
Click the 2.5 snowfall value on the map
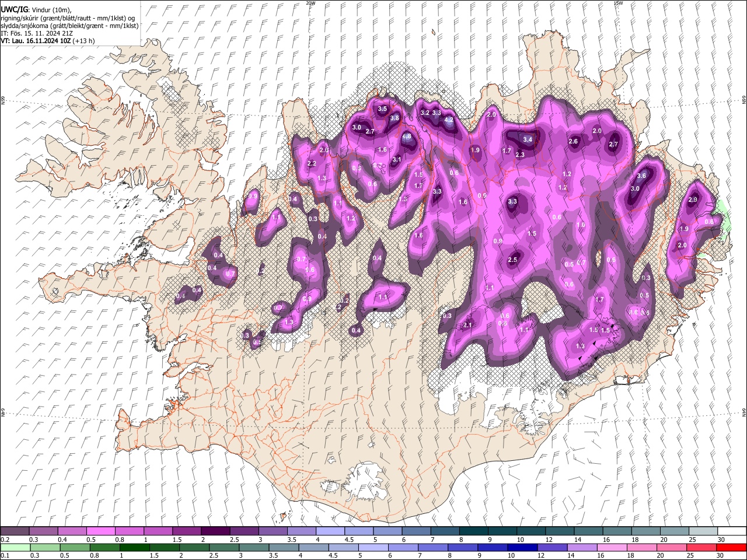point(512,260)
